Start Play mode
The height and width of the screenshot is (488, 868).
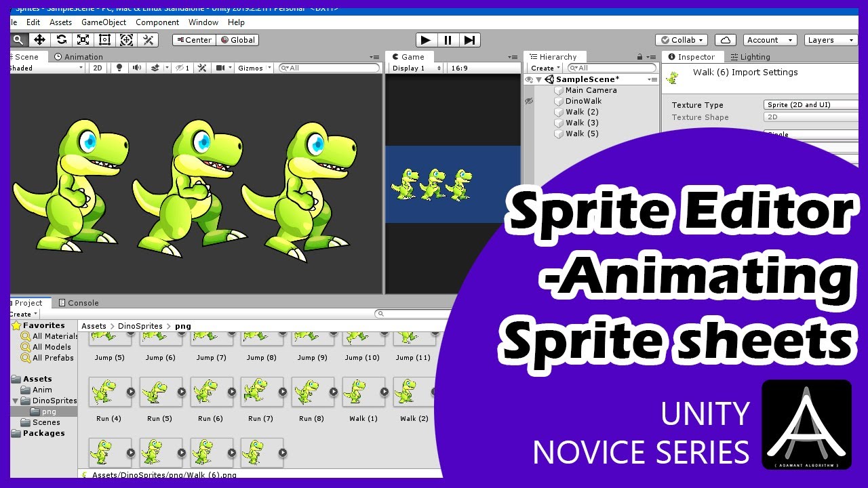(x=426, y=40)
